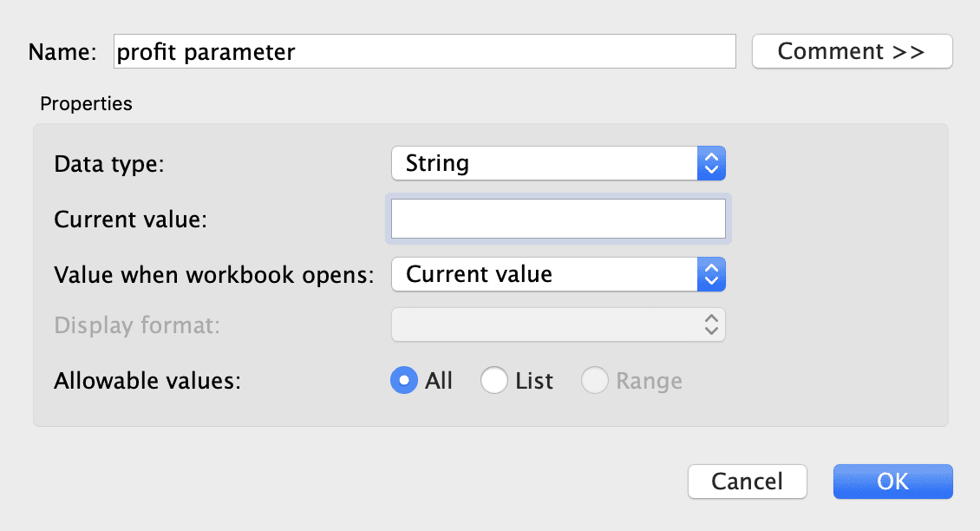This screenshot has width=980, height=531.
Task: Choose the List allowable values option
Action: tap(494, 380)
